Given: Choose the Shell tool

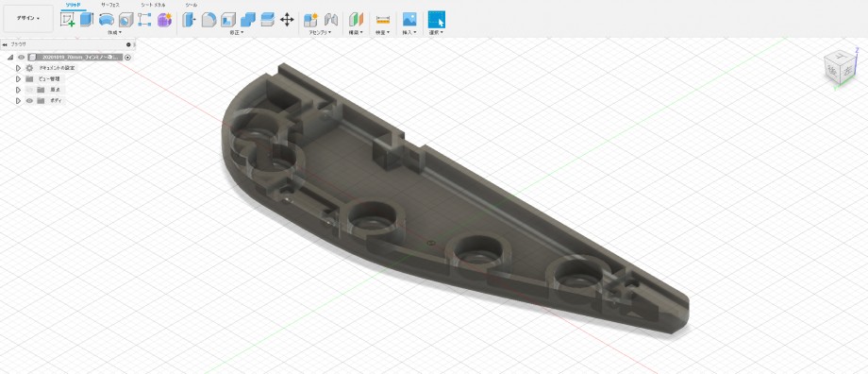Looking at the screenshot, I should (x=227, y=20).
